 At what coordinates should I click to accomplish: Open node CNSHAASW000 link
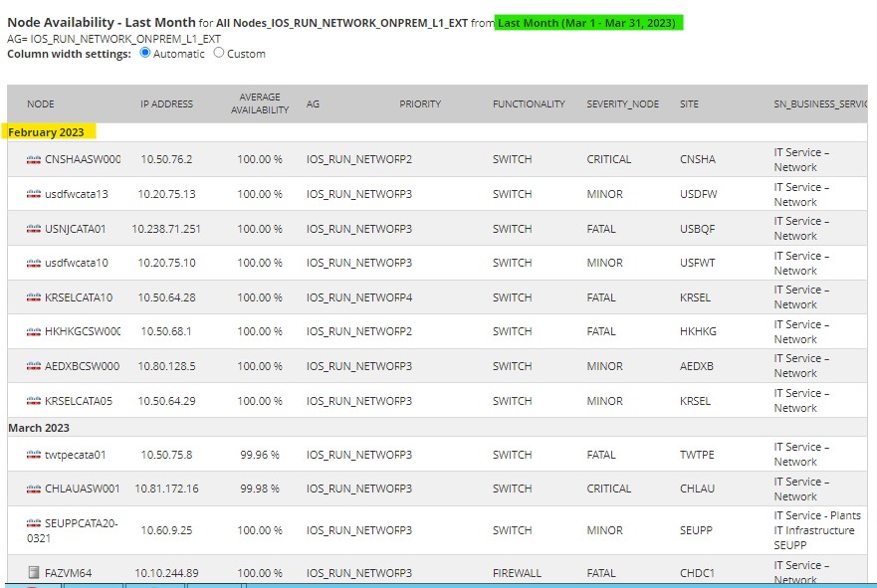83,159
